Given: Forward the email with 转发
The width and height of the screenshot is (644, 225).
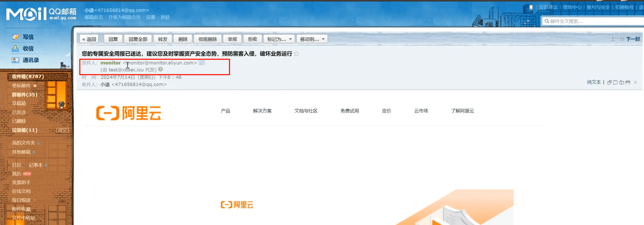Looking at the screenshot, I should (x=163, y=39).
